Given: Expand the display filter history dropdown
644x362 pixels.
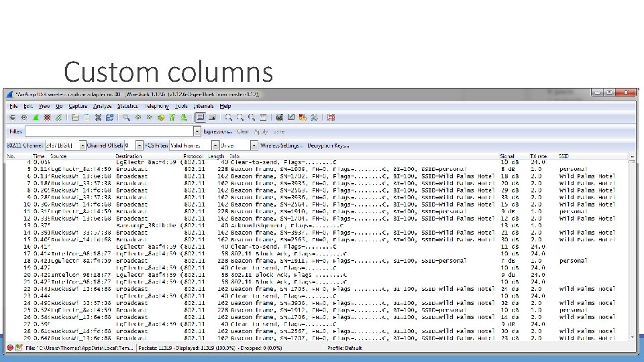Looking at the screenshot, I should (197, 131).
